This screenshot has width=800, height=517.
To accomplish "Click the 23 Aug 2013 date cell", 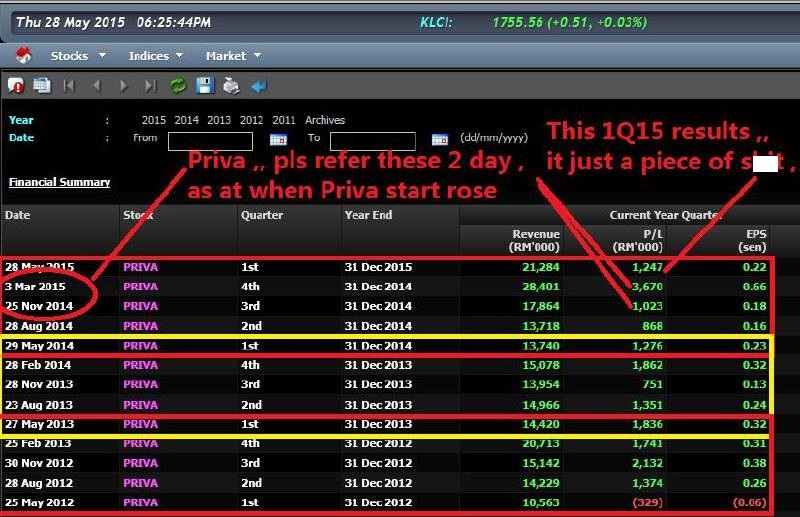I will (39, 405).
